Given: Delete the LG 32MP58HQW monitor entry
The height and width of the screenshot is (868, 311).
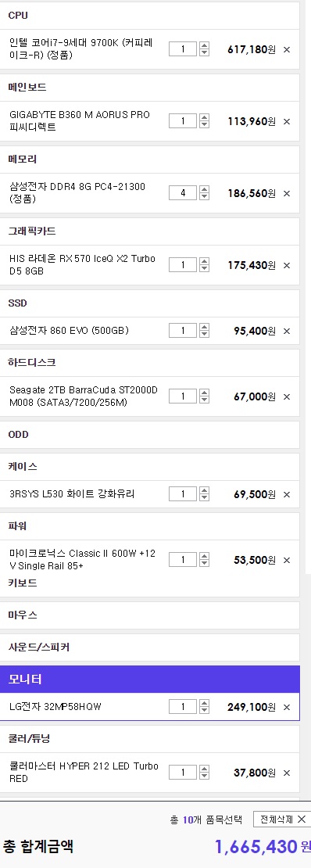Looking at the screenshot, I should pos(287,708).
